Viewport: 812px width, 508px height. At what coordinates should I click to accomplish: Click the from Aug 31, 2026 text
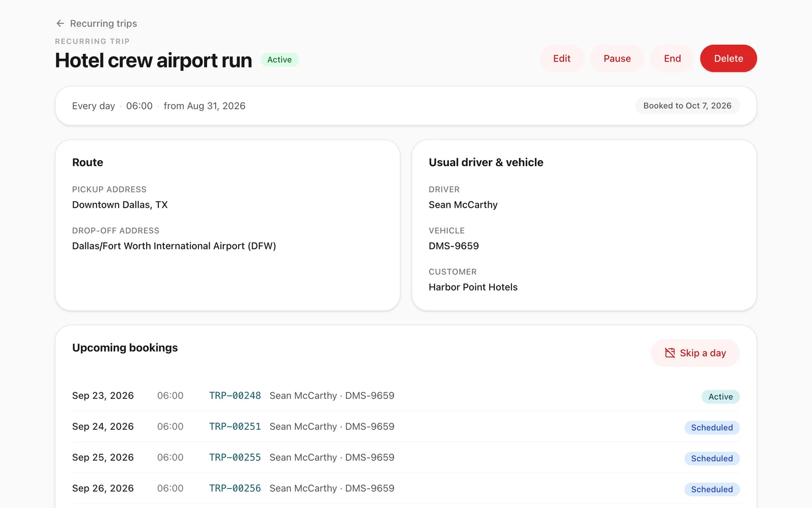[x=205, y=106]
